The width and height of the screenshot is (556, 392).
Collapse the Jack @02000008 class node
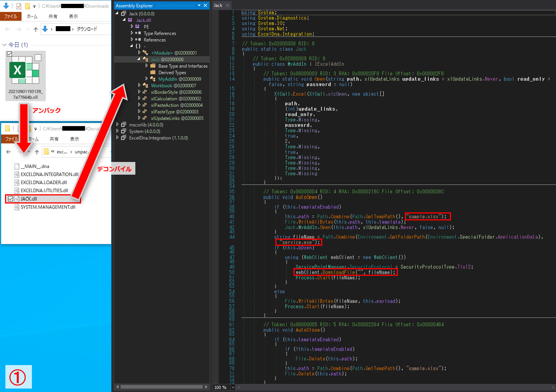[139, 59]
